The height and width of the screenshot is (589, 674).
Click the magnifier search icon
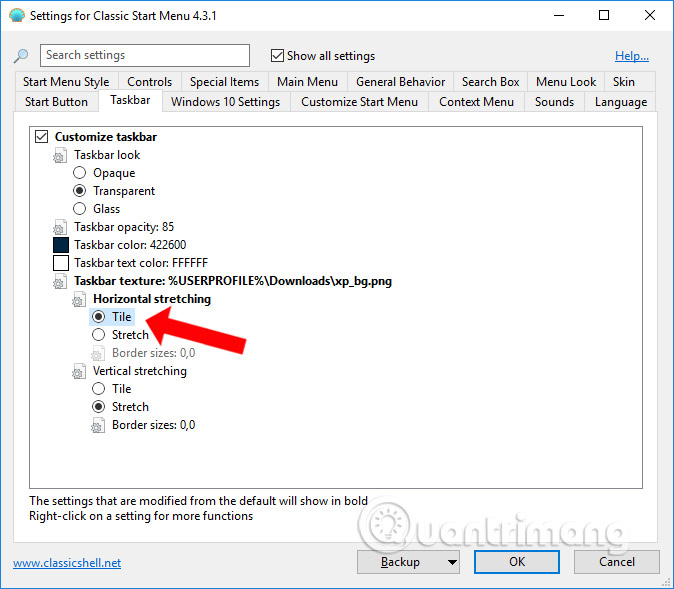(x=21, y=55)
